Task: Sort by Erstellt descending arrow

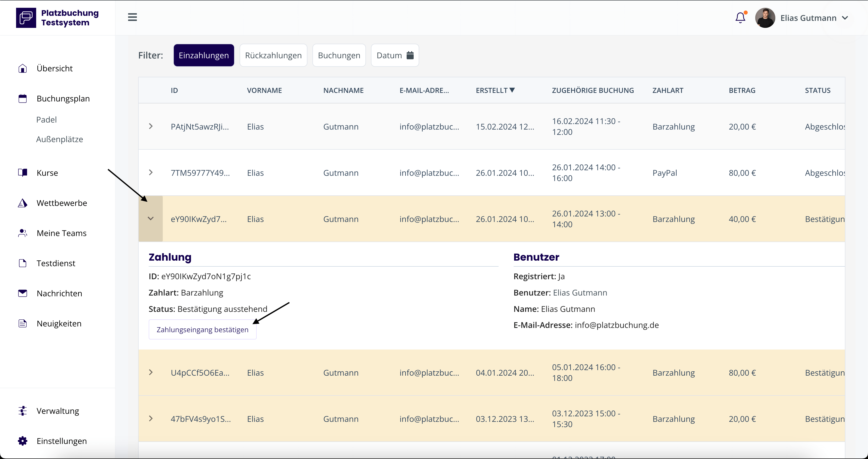Action: click(x=512, y=90)
